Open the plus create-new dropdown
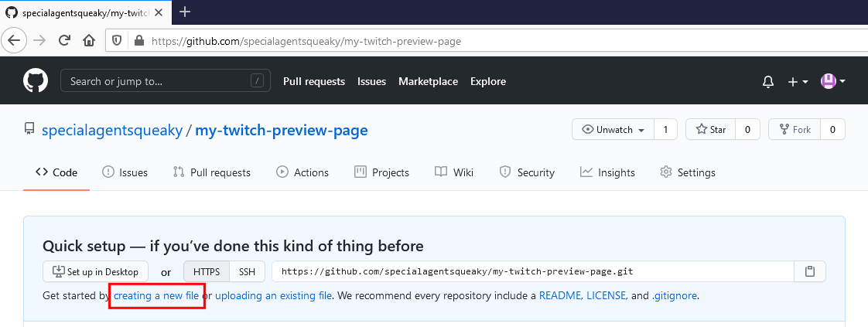Viewport: 868px width, 327px height. (x=798, y=81)
